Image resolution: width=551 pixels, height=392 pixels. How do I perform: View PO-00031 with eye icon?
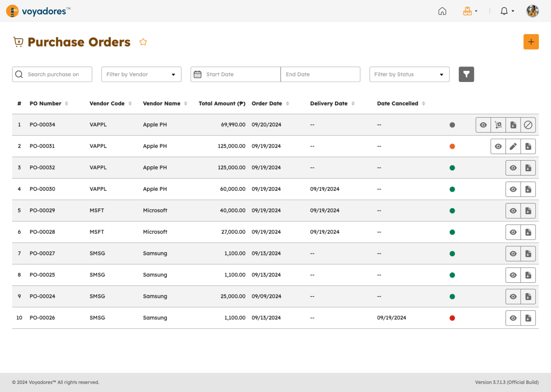click(498, 146)
